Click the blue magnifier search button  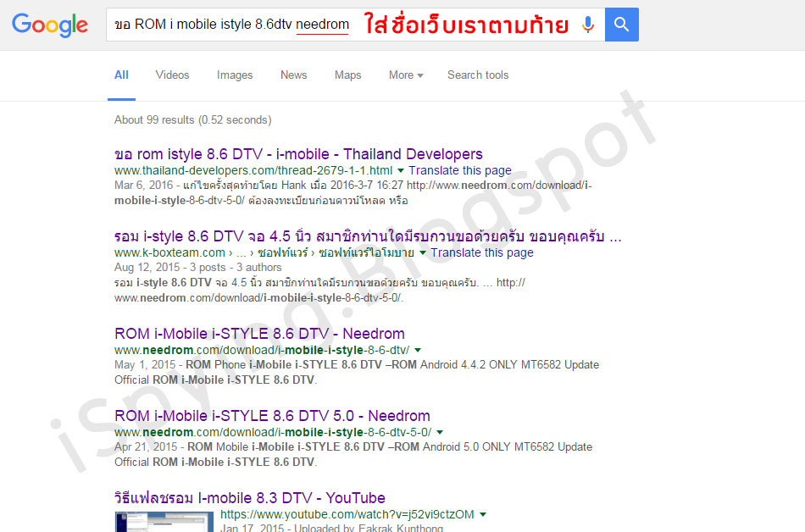[x=622, y=24]
